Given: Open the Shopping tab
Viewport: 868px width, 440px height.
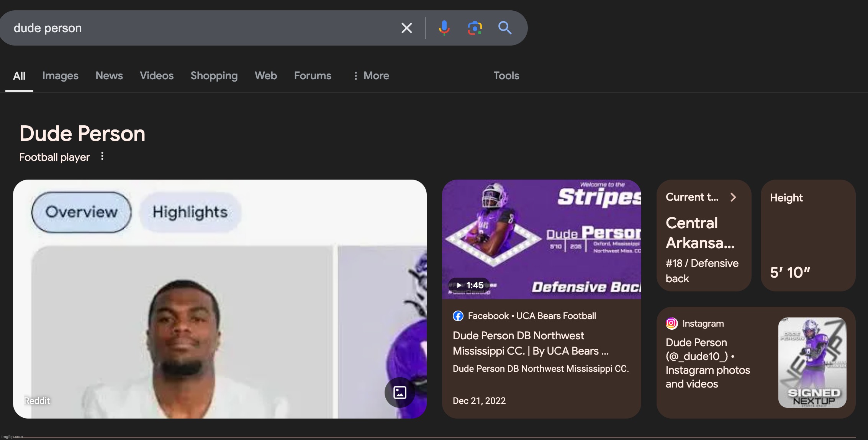Looking at the screenshot, I should coord(214,76).
